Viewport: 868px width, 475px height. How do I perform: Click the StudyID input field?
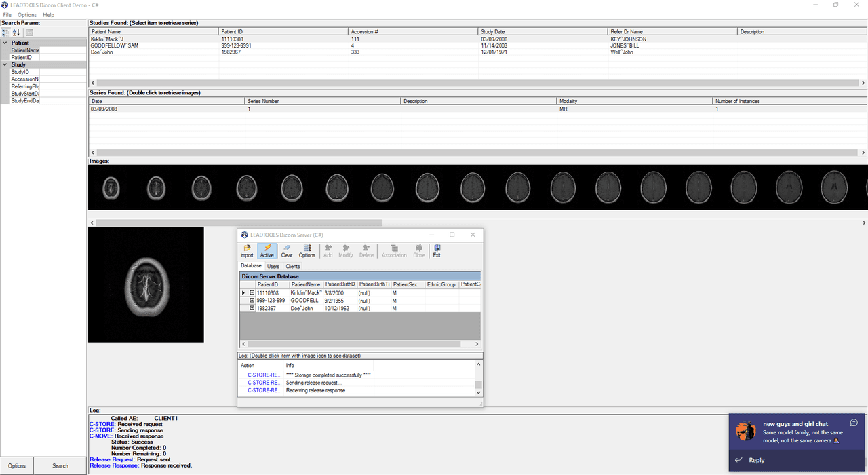tap(63, 72)
